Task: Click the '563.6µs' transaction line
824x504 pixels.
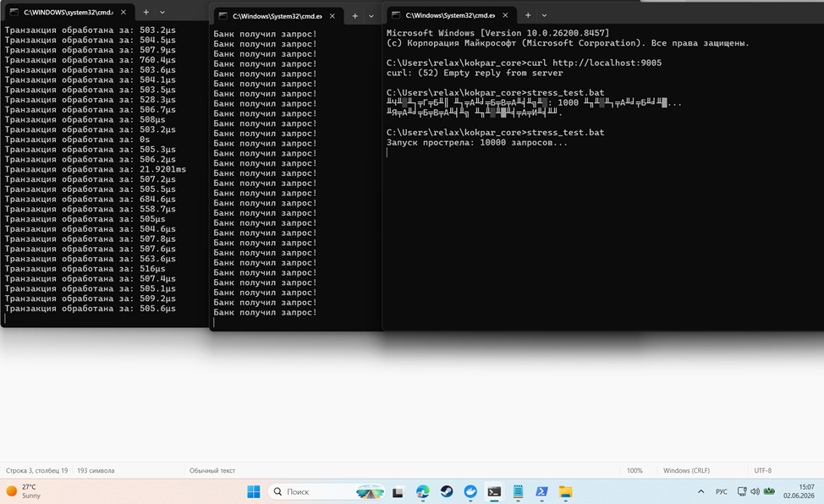Action: coord(91,259)
